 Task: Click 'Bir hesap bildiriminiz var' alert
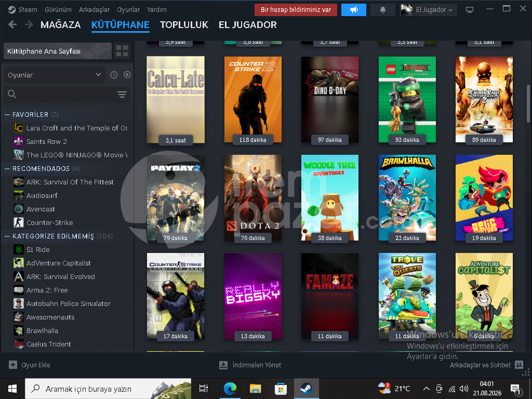(x=296, y=10)
